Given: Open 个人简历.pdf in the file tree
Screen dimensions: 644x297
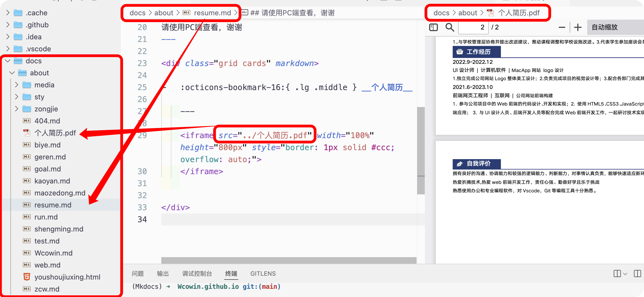Looking at the screenshot, I should click(x=55, y=133).
